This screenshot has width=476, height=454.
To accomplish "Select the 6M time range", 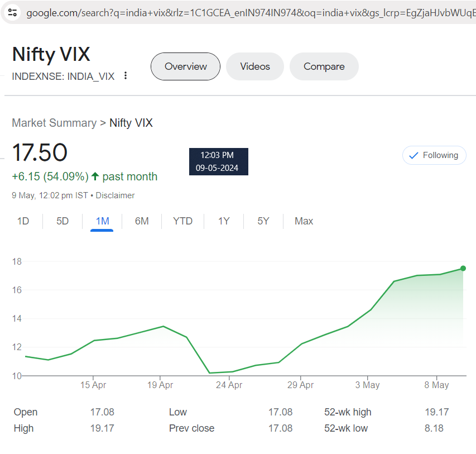I will coord(142,221).
